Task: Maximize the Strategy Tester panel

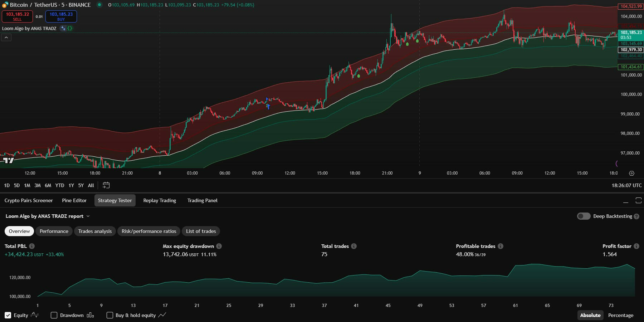Action: [x=638, y=200]
